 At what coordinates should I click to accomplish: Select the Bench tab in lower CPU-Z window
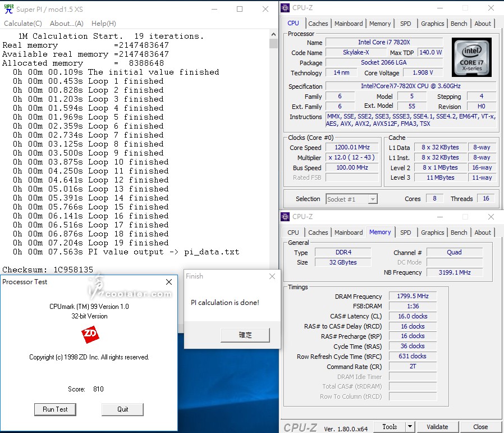[459, 233]
